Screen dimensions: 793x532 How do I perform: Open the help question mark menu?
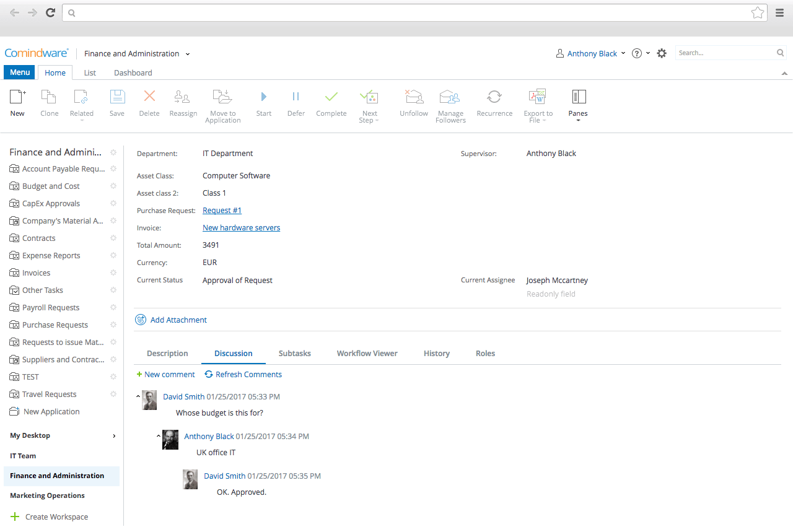[641, 53]
